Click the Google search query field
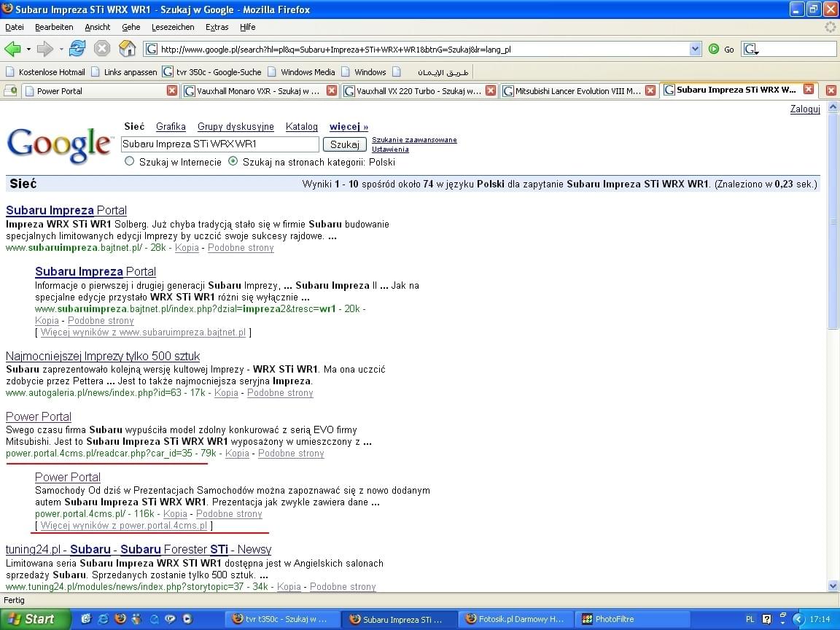The height and width of the screenshot is (630, 840). (x=220, y=144)
